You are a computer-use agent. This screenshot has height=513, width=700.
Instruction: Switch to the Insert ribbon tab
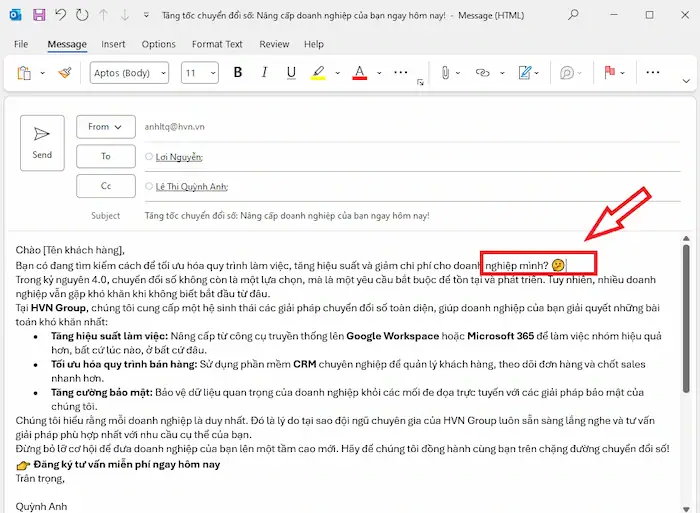pos(113,44)
